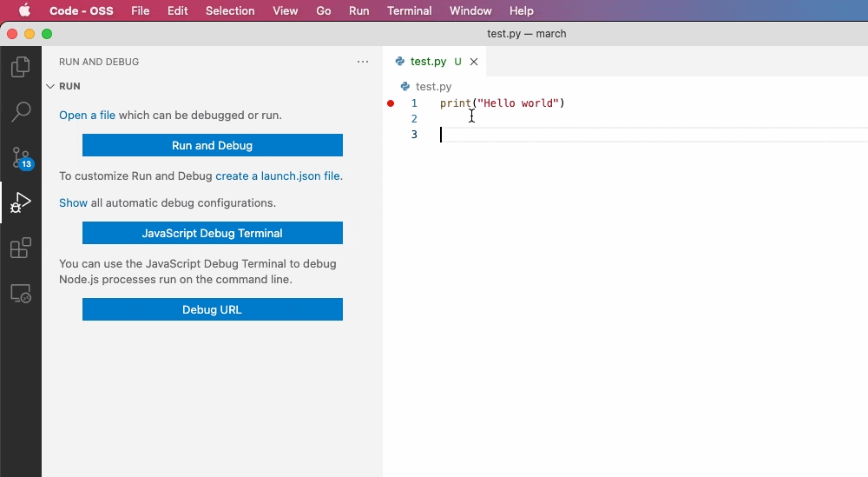868x477 pixels.
Task: Open the Explorer view in activity bar
Action: pos(21,67)
